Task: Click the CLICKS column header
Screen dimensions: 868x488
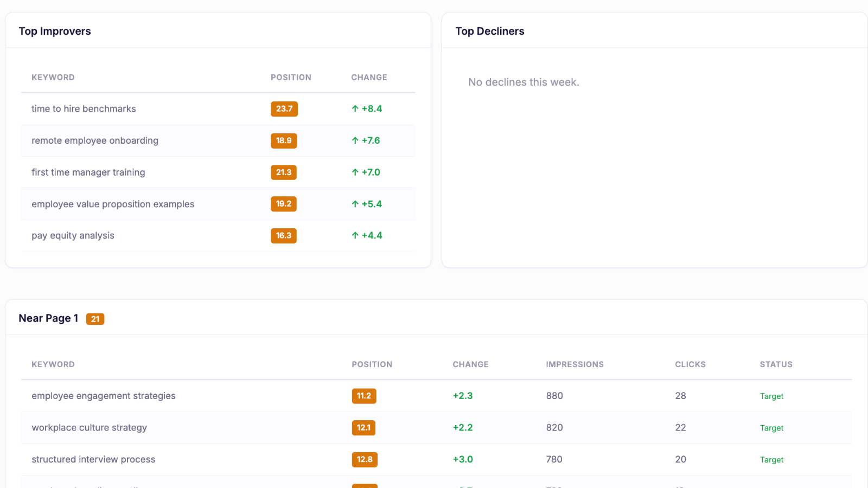Action: [x=691, y=364]
